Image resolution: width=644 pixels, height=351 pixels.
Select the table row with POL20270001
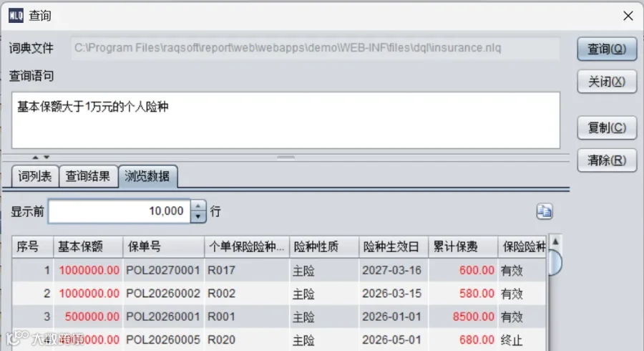click(279, 270)
